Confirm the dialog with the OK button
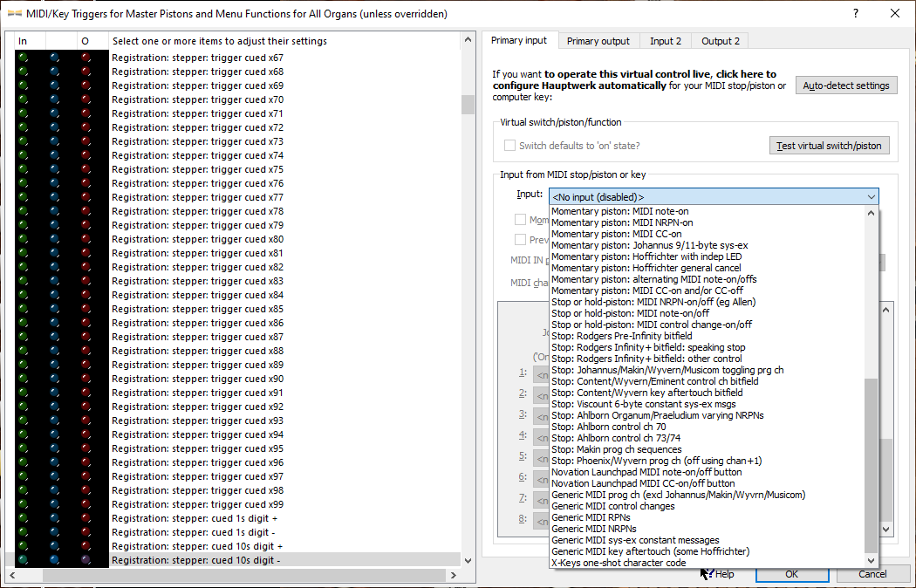This screenshot has width=916, height=588. click(x=791, y=574)
